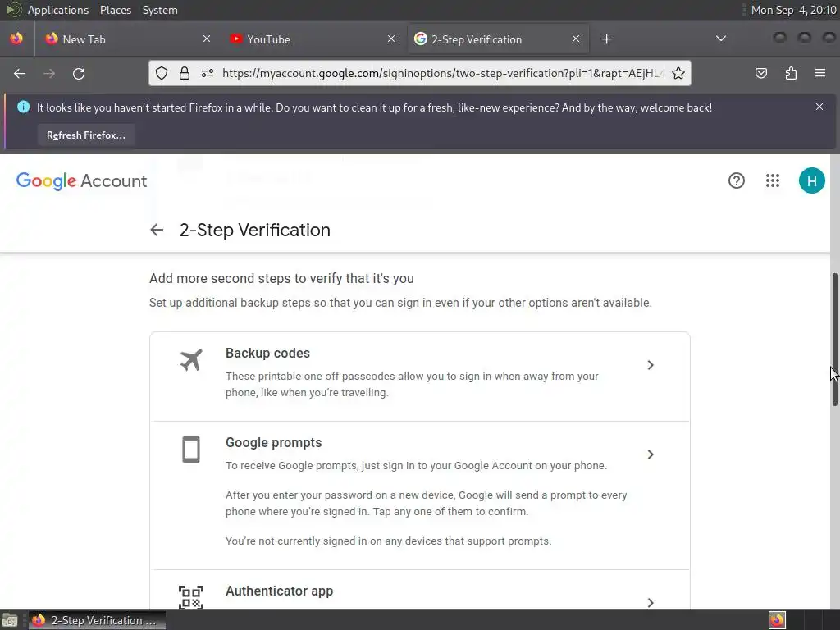Reload the page with the refresh icon
Image resolution: width=840 pixels, height=630 pixels.
79,73
